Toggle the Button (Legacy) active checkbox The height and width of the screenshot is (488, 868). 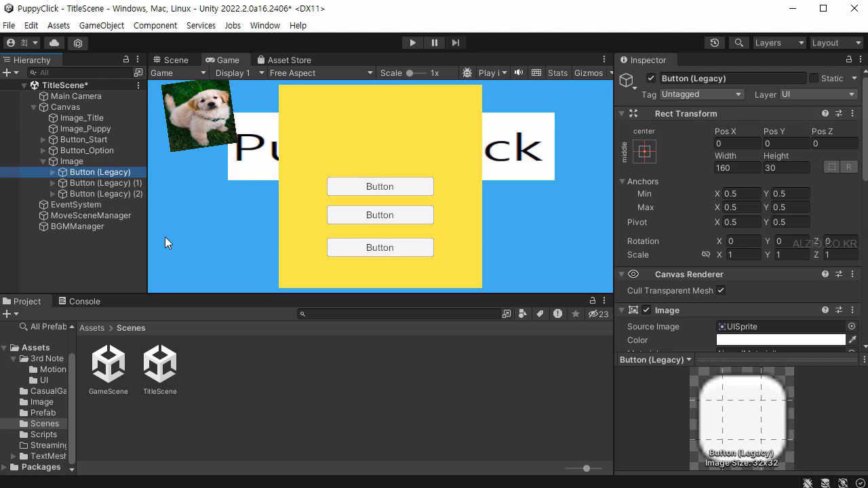coord(651,79)
